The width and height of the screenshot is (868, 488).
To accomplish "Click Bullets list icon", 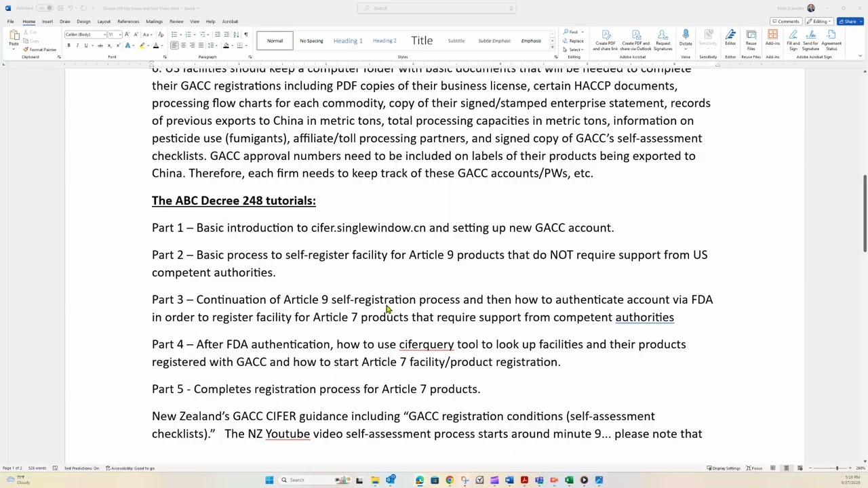I will coord(174,35).
